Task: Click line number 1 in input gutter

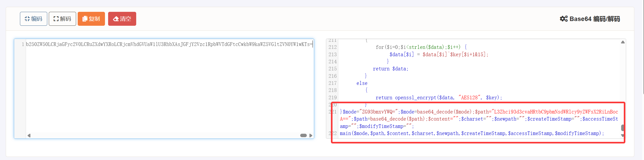Action: (x=23, y=44)
